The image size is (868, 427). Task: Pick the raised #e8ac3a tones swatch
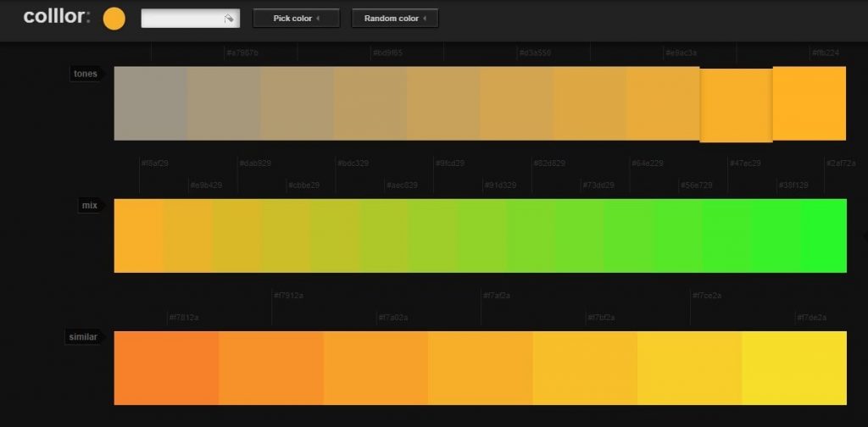736,105
